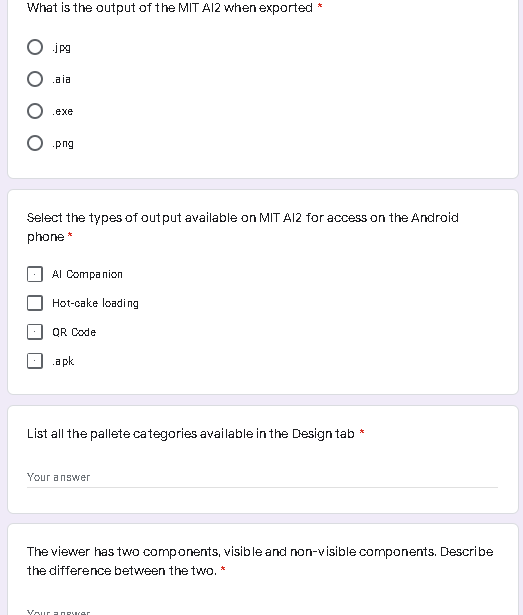Enable the QR Code checkbox
The height and width of the screenshot is (615, 523).
pos(35,332)
